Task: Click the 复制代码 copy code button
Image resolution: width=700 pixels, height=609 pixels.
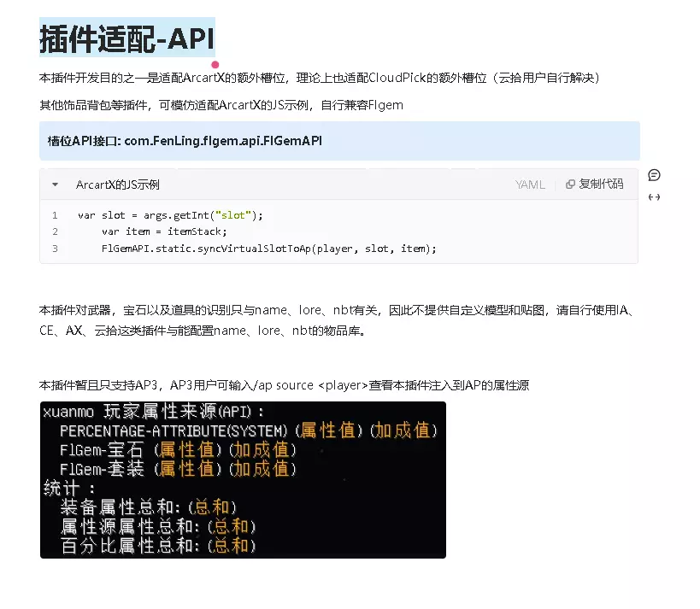Action: 594,184
